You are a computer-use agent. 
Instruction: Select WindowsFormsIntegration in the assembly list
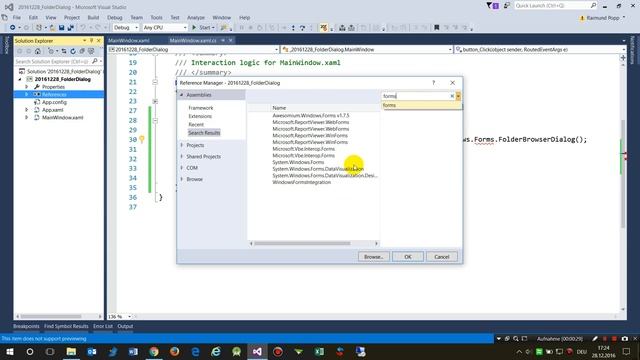click(302, 182)
